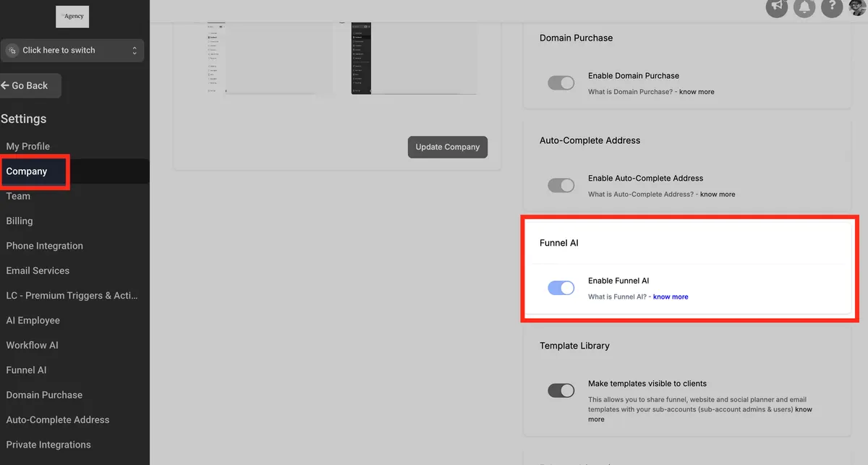Open the bell notifications icon
The height and width of the screenshot is (465, 868).
point(804,7)
